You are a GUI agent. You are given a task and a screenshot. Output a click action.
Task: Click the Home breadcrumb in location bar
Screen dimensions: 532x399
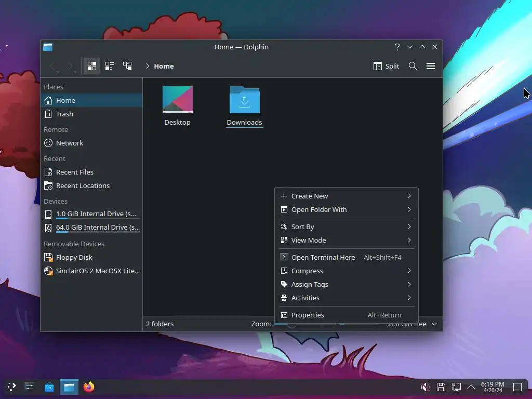point(164,66)
